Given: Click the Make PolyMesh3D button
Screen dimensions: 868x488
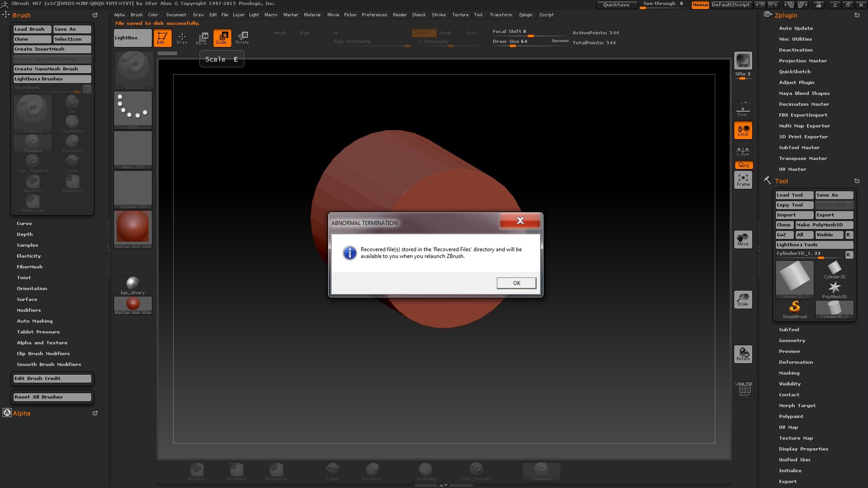Looking at the screenshot, I should click(825, 225).
